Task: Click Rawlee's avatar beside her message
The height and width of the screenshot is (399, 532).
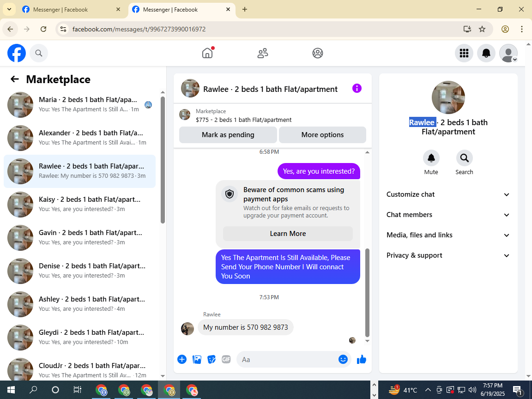Action: tap(187, 328)
